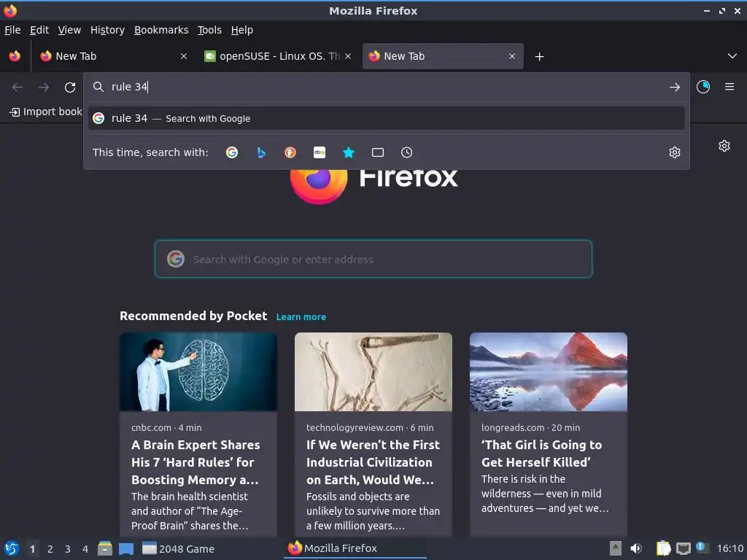This screenshot has height=560, width=747.
Task: Search this time with Google icon
Action: [x=232, y=152]
